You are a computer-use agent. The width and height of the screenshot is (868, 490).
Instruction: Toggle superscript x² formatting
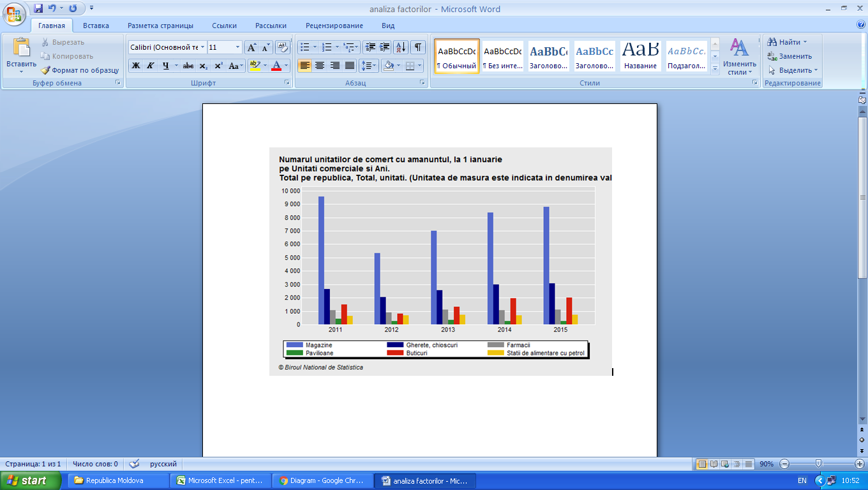(218, 66)
